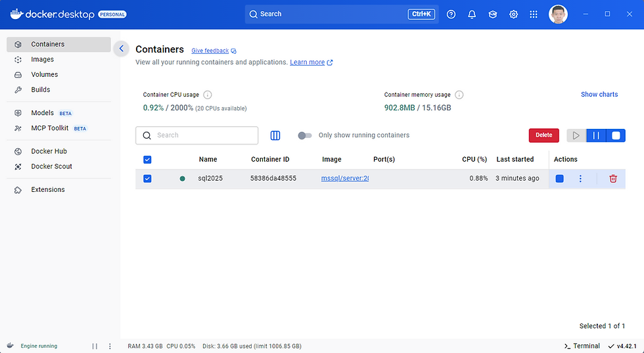Screen dimensions: 644x353
Task: Click the Give feedback link
Action: [214, 51]
